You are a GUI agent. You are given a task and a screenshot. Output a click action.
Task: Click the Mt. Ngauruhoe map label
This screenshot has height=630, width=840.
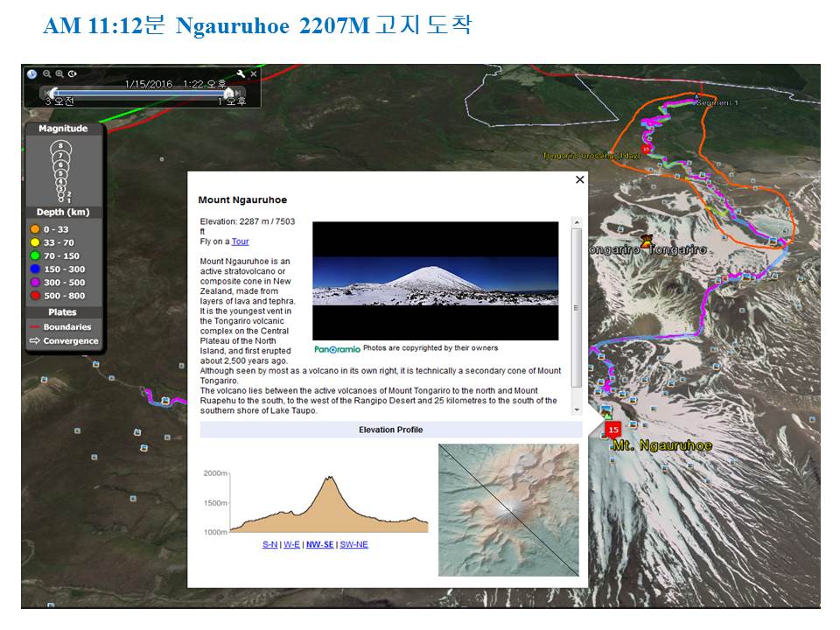[x=662, y=445]
